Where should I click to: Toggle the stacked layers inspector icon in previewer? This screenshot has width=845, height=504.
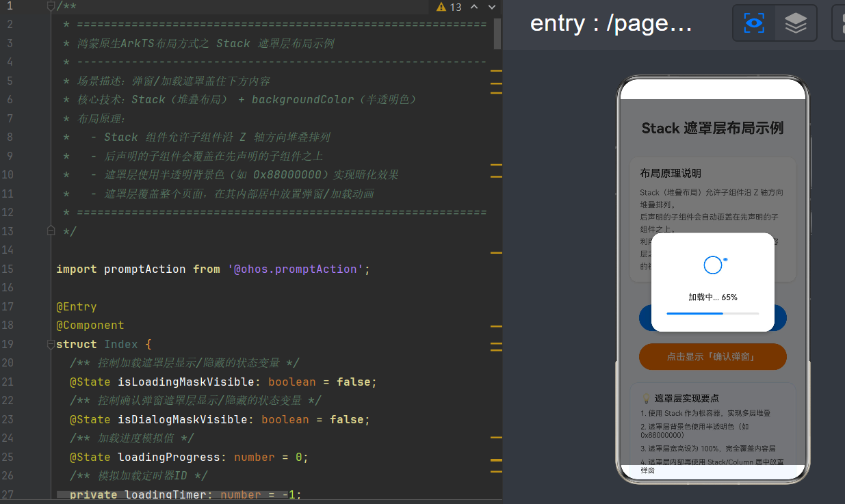(x=796, y=23)
